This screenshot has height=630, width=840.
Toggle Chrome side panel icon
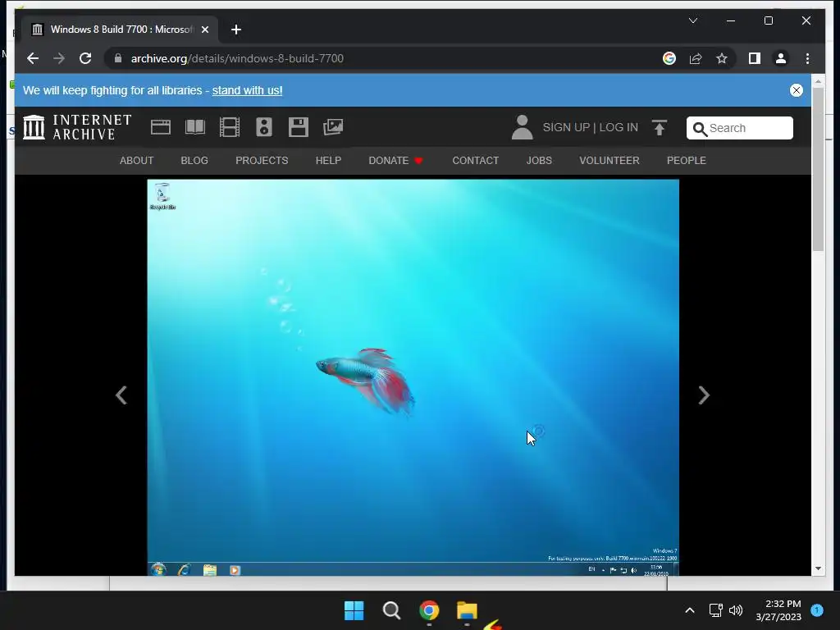tap(755, 58)
